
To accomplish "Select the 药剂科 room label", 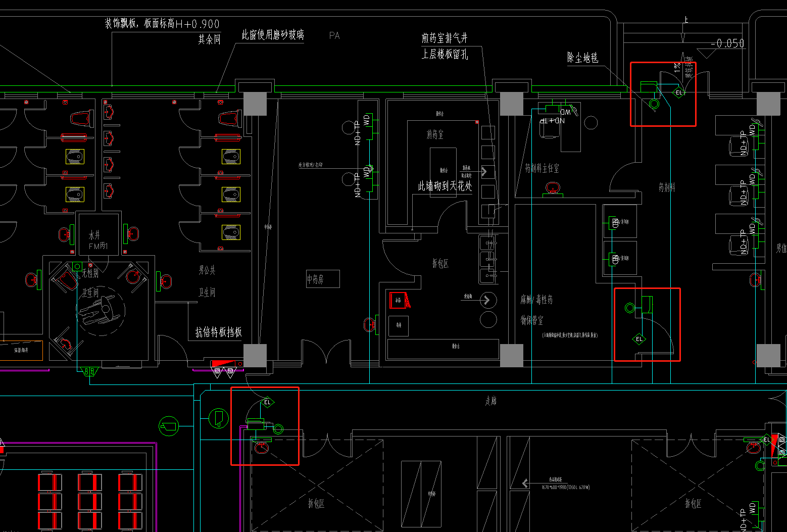I will (x=667, y=187).
